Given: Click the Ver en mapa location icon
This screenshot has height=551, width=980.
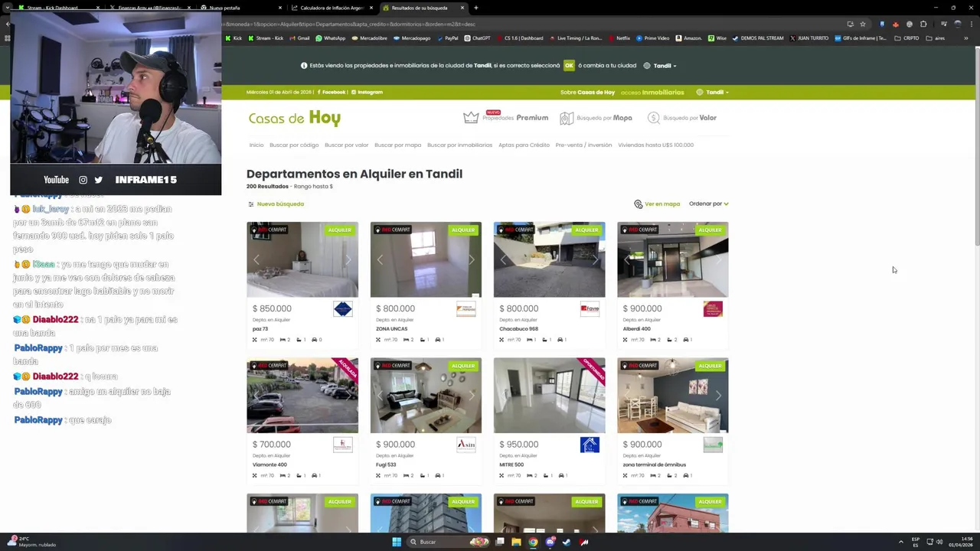Looking at the screenshot, I should click(x=638, y=204).
